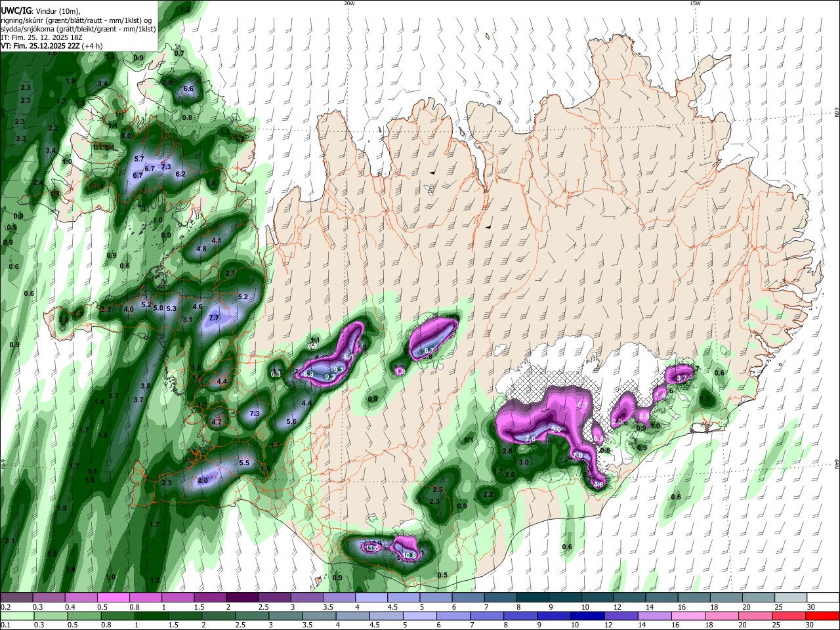Click the 'UWC/IG: Vindur (10m)' title line
This screenshot has height=630, width=840.
click(39, 11)
